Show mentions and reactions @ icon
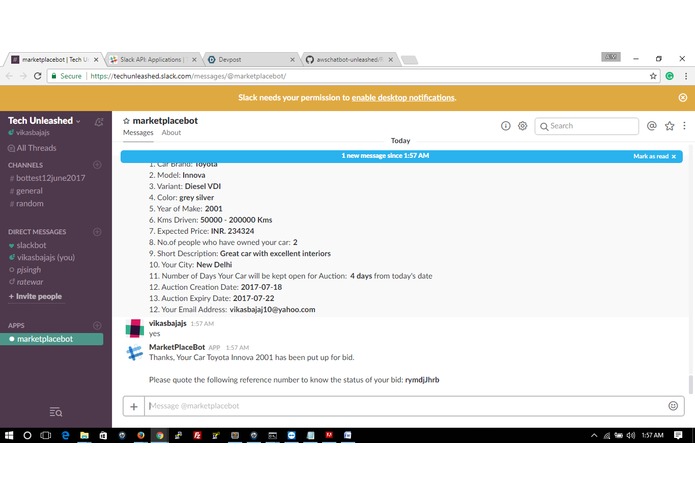695x494 pixels. click(x=652, y=126)
